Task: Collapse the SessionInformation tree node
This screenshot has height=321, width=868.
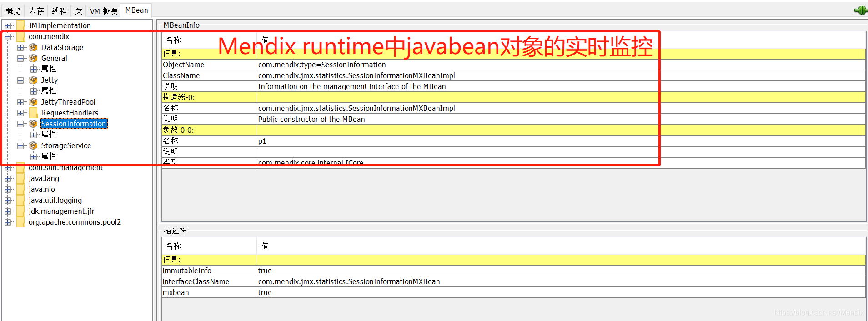Action: (20, 124)
